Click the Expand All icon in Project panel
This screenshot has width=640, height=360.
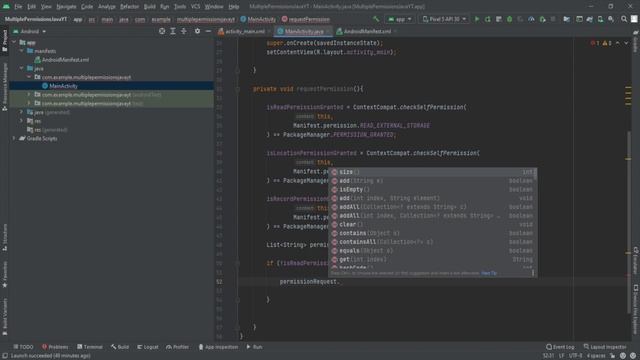pyautogui.click(x=173, y=31)
